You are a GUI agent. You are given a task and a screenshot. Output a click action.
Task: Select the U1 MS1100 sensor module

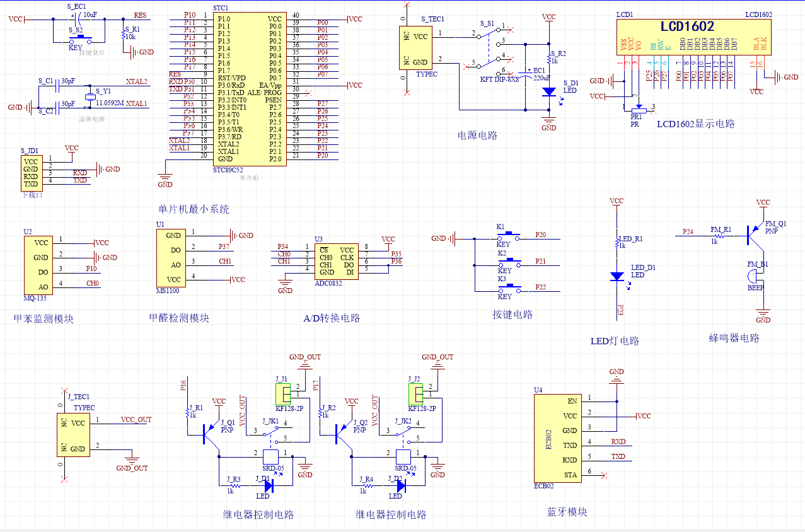click(171, 258)
